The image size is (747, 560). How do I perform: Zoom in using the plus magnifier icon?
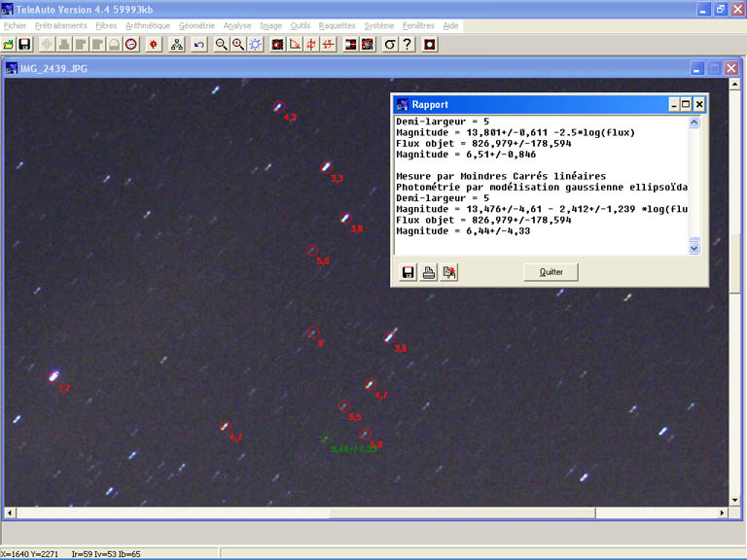tap(238, 45)
